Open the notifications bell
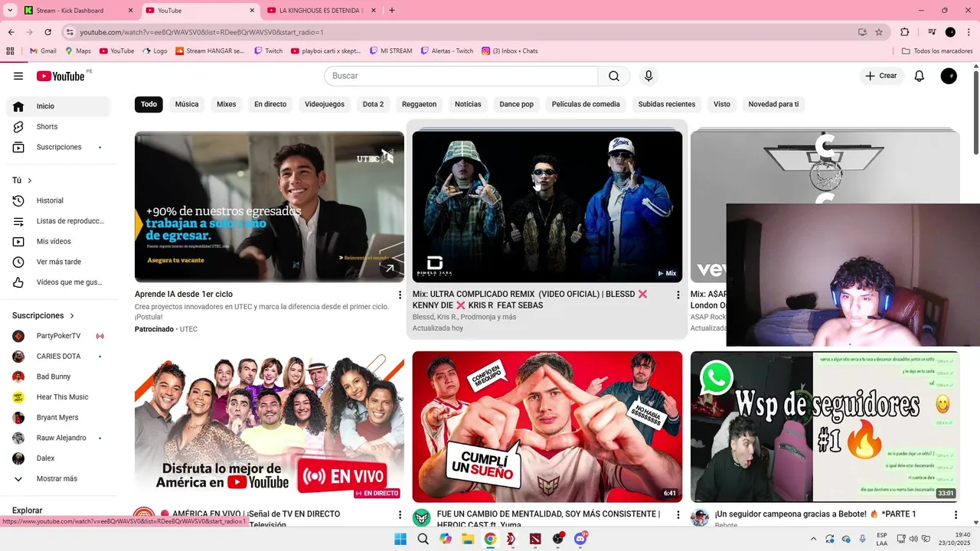 pyautogui.click(x=920, y=76)
